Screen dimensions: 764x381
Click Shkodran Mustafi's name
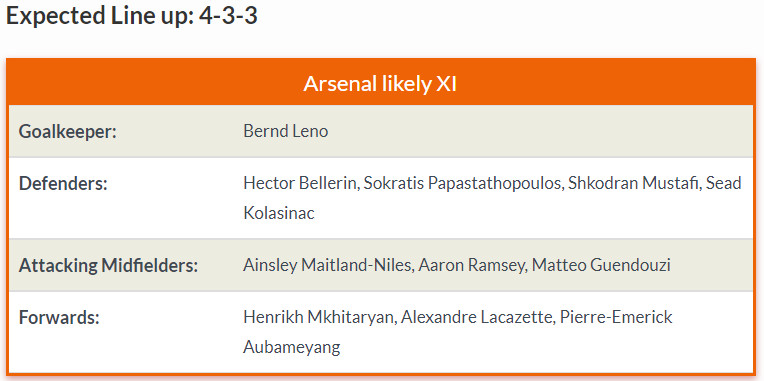click(632, 184)
